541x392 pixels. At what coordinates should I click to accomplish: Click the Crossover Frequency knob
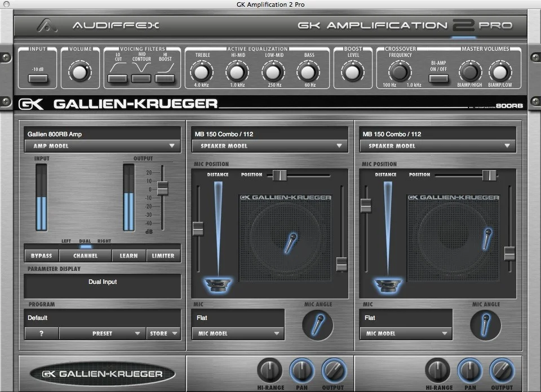(x=400, y=72)
